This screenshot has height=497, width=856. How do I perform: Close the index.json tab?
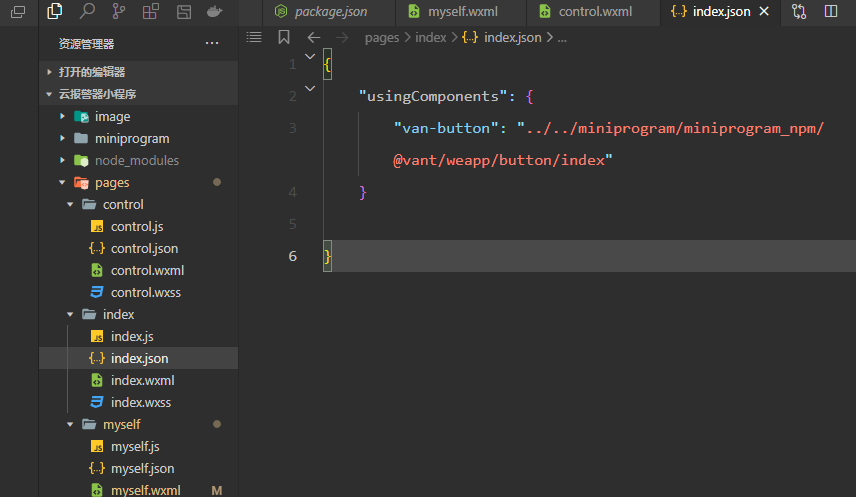pos(764,12)
